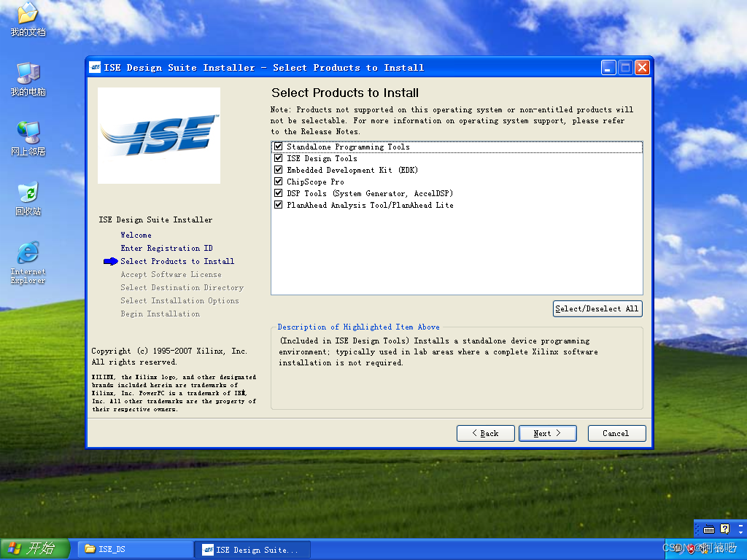Image resolution: width=747 pixels, height=560 pixels.
Task: Select the Network Neighborhood desktop icon
Action: (x=28, y=139)
